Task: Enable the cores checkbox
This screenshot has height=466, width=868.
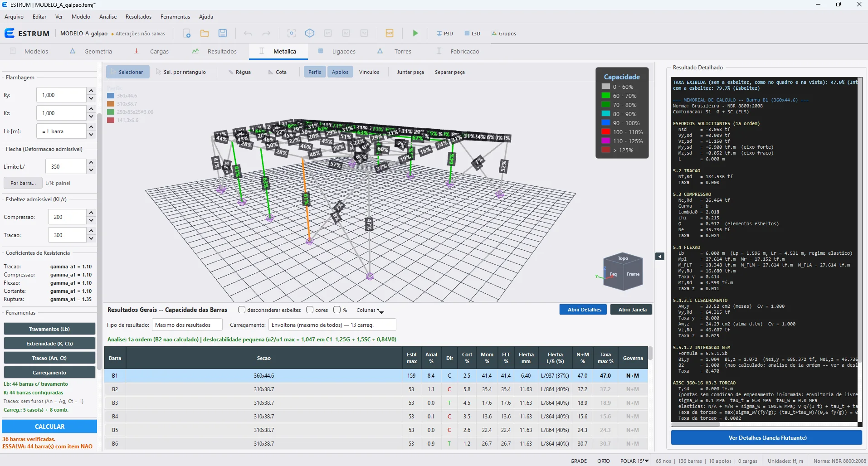Action: click(310, 310)
